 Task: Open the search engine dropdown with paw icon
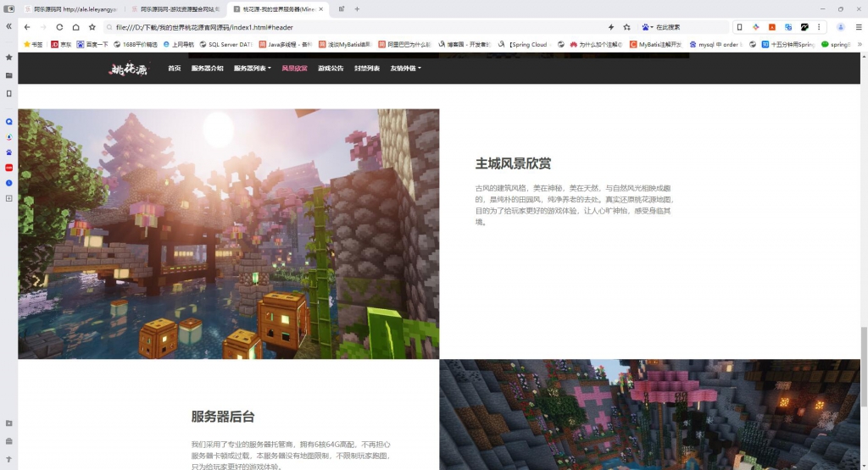[x=647, y=27]
